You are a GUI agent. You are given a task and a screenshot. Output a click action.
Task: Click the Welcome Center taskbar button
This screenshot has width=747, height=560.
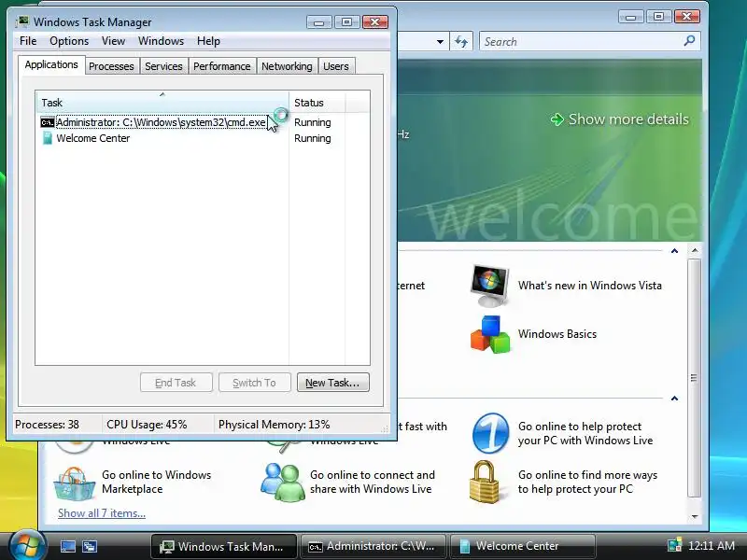tap(522, 546)
